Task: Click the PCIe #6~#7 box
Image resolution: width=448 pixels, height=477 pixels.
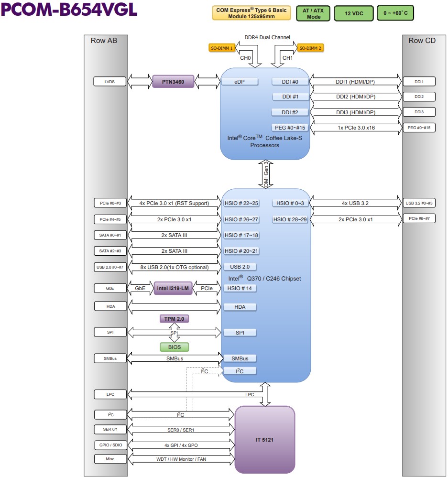Action: [x=419, y=218]
